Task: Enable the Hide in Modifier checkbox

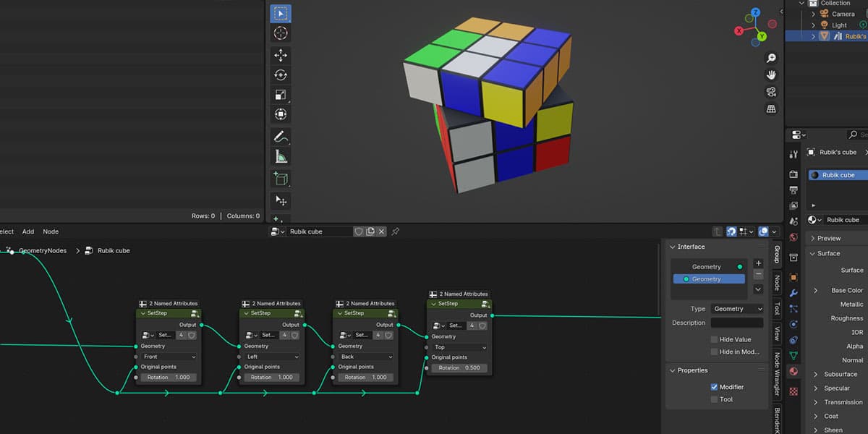Action: (x=714, y=352)
